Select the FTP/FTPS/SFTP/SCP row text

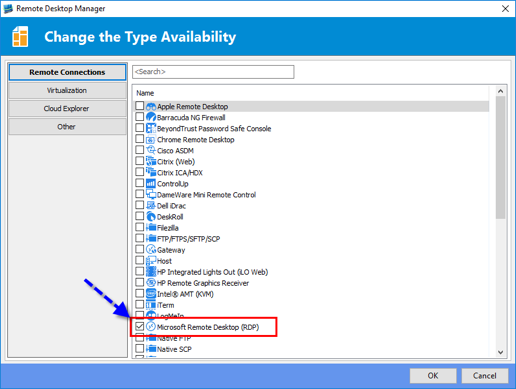tap(189, 239)
